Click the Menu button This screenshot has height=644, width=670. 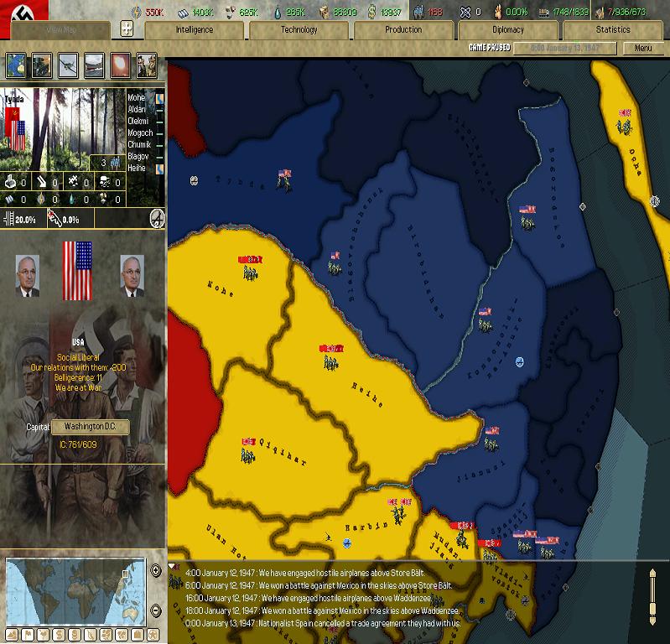click(x=643, y=48)
